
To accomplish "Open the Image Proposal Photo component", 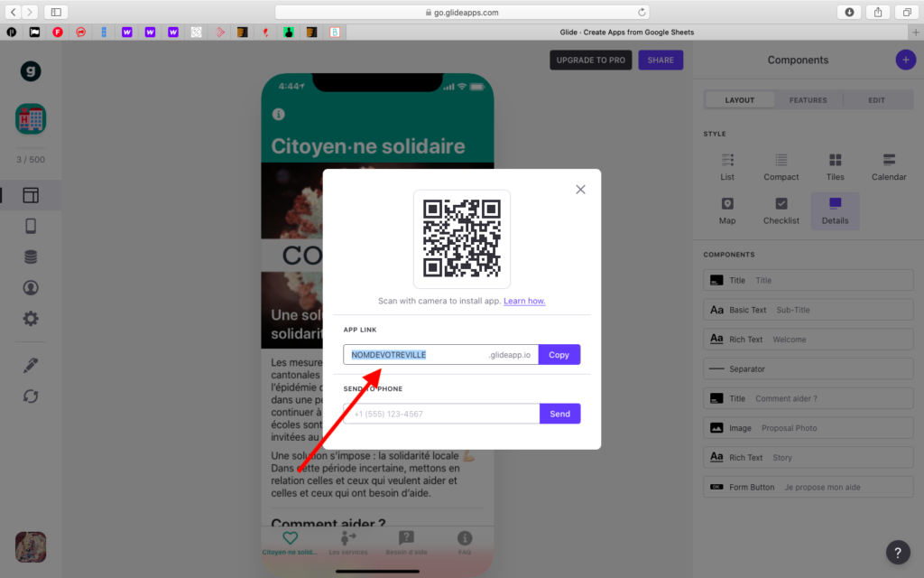I will click(x=808, y=427).
